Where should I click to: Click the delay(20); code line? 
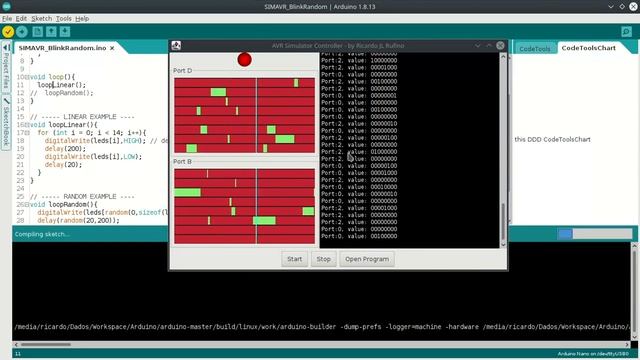click(x=63, y=164)
